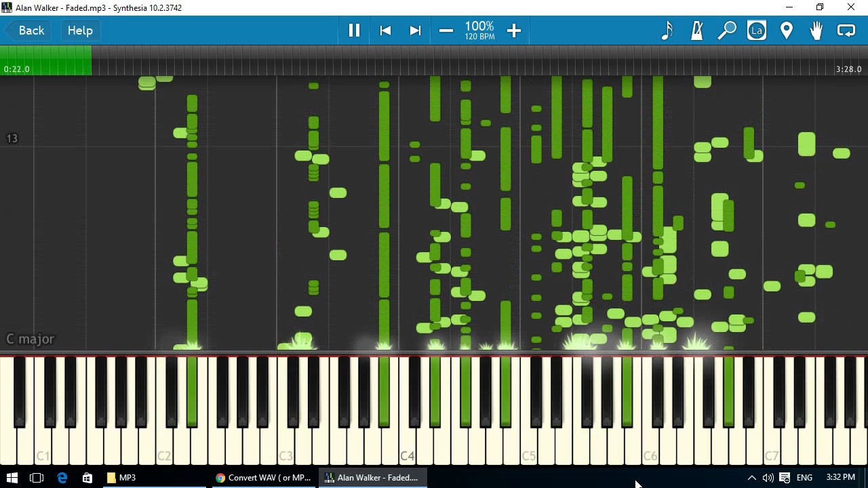Click the C major key signature label
868x488 pixels.
[x=31, y=339]
